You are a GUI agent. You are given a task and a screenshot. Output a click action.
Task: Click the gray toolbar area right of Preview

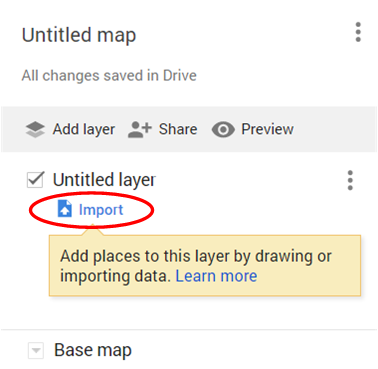(335, 129)
